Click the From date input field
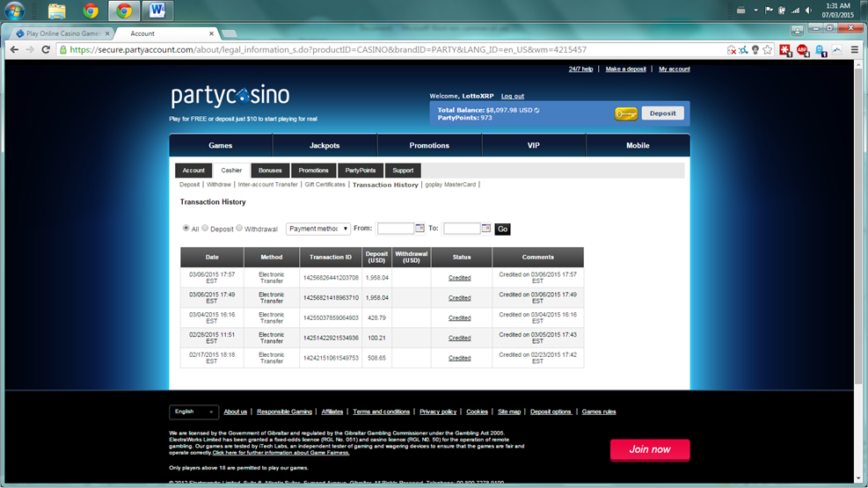This screenshot has height=488, width=868. pos(395,229)
